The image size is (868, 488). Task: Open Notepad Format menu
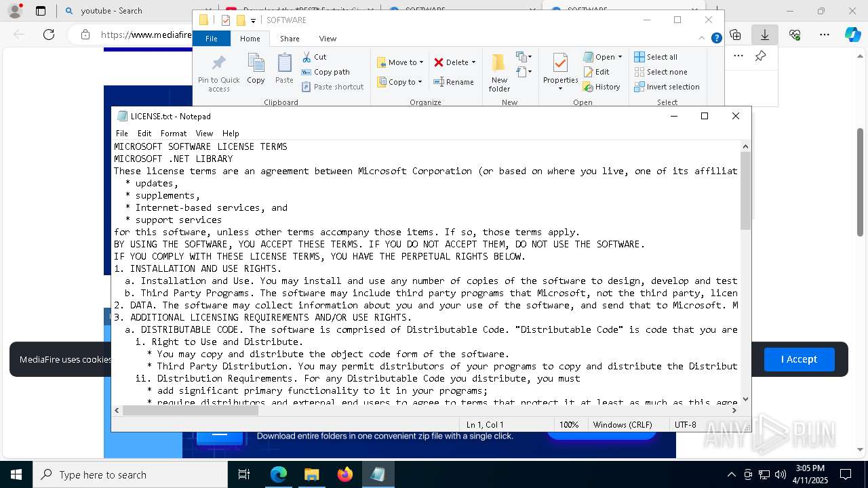coord(174,134)
